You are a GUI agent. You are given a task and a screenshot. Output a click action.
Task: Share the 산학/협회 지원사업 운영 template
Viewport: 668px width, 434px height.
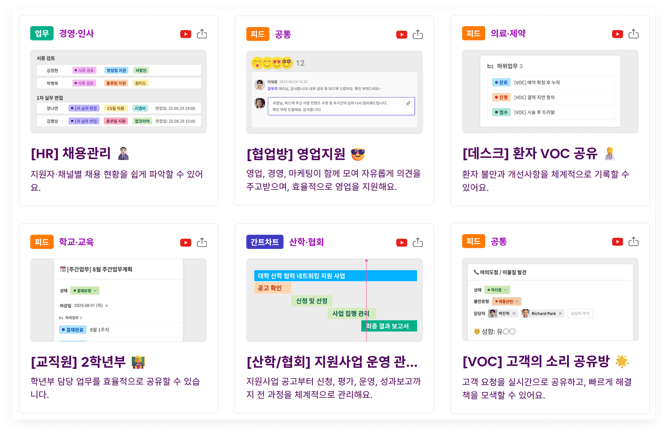tap(418, 242)
